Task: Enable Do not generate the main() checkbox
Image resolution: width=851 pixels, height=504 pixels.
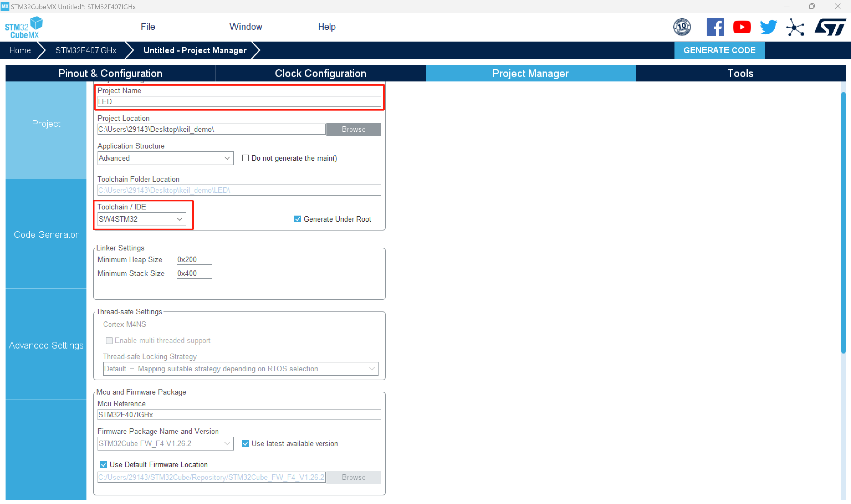Action: 245,158
